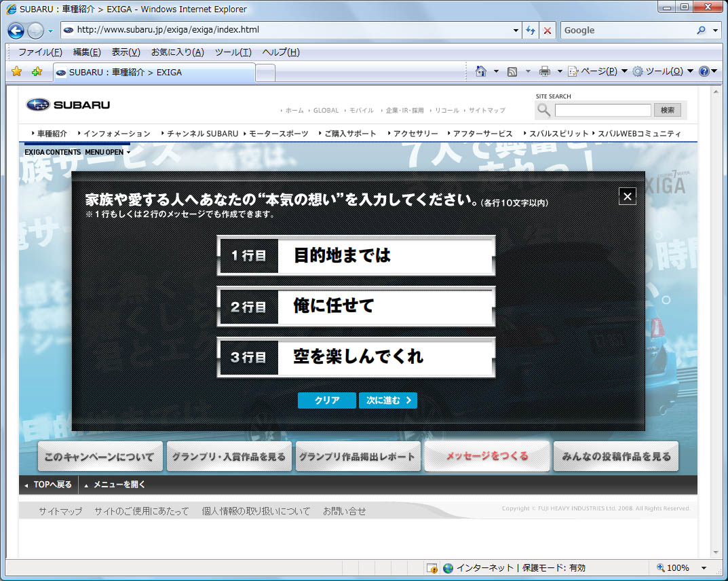Viewport: 728px width, 581px height.
Task: Close the message dialog with X
Action: [x=628, y=196]
